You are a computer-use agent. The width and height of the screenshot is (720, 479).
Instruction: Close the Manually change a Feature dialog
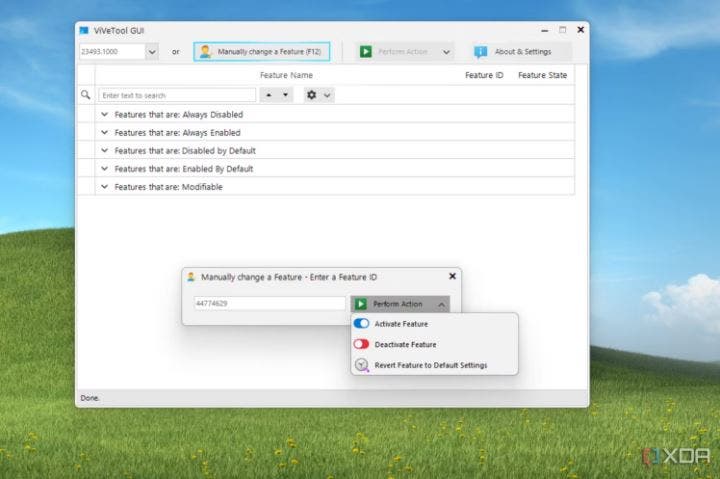point(452,276)
